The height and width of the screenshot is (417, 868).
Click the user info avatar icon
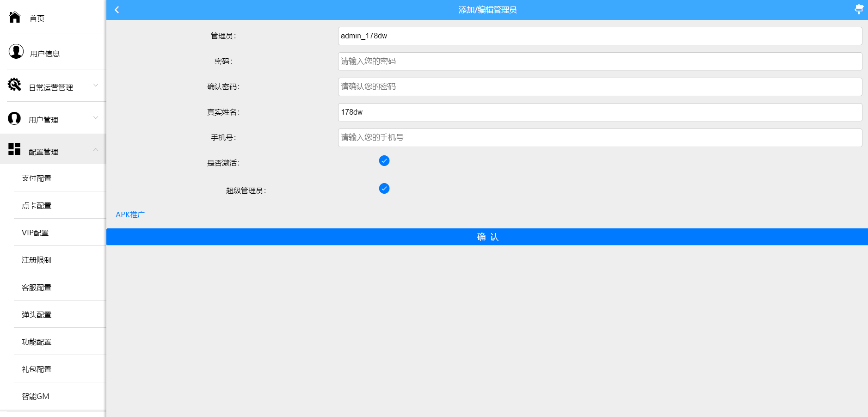(16, 51)
